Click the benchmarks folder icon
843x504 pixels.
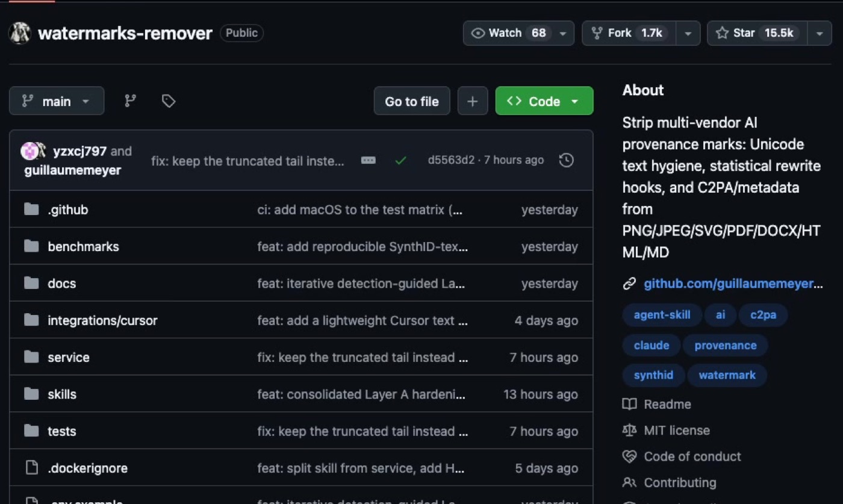tap(31, 246)
